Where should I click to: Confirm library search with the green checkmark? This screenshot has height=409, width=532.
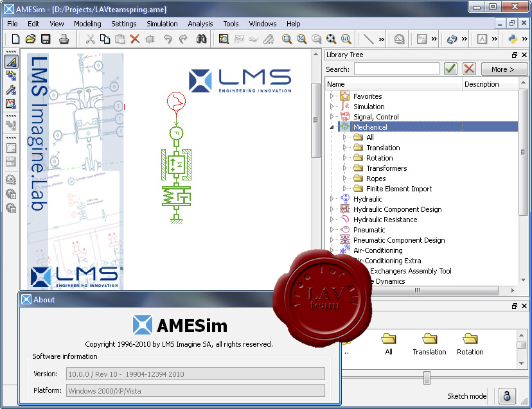pos(450,69)
